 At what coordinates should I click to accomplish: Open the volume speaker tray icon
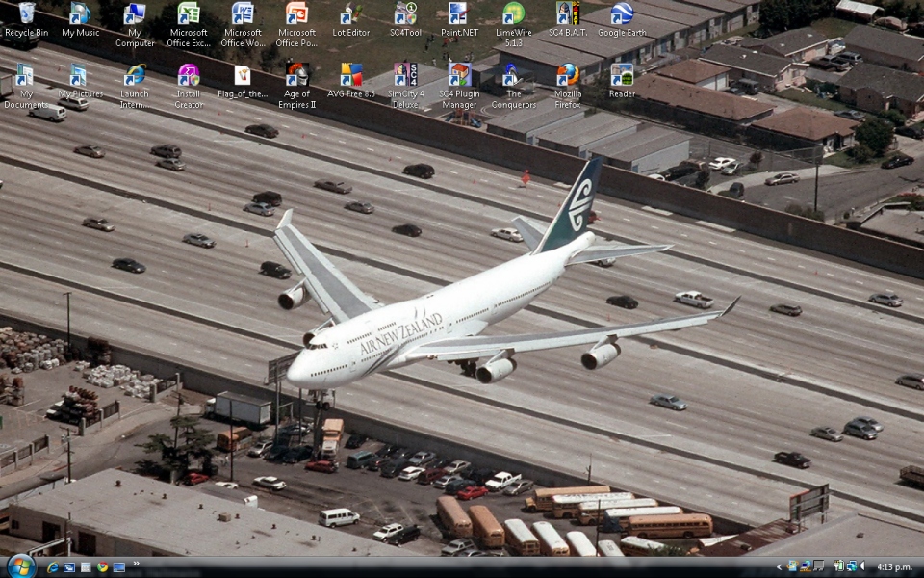pyautogui.click(x=861, y=565)
